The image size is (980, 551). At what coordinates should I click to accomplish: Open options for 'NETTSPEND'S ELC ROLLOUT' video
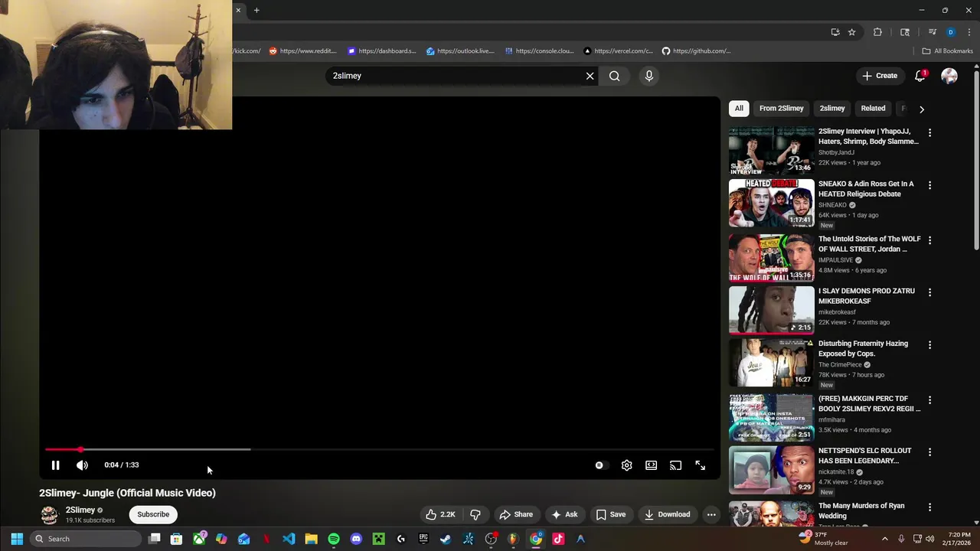(929, 452)
